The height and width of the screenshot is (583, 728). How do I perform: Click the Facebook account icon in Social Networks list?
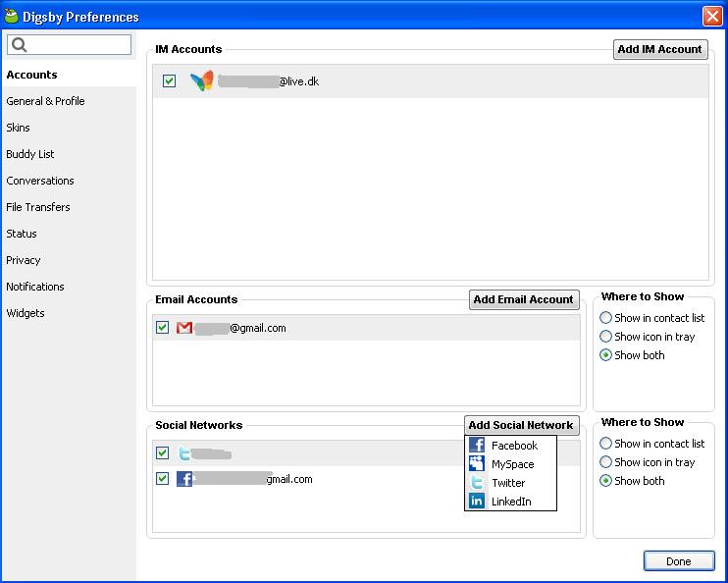[183, 479]
